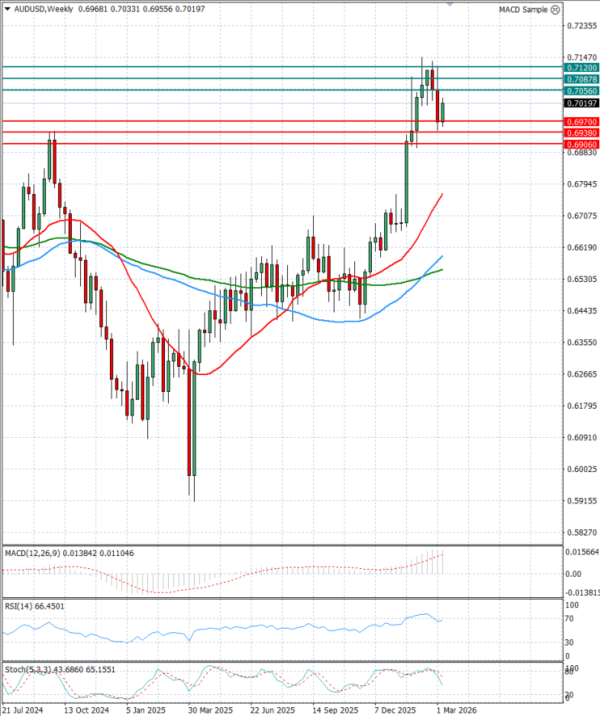600x716 pixels.
Task: Click the chart menu triangle beside AUDUSD
Action: click(x=6, y=9)
